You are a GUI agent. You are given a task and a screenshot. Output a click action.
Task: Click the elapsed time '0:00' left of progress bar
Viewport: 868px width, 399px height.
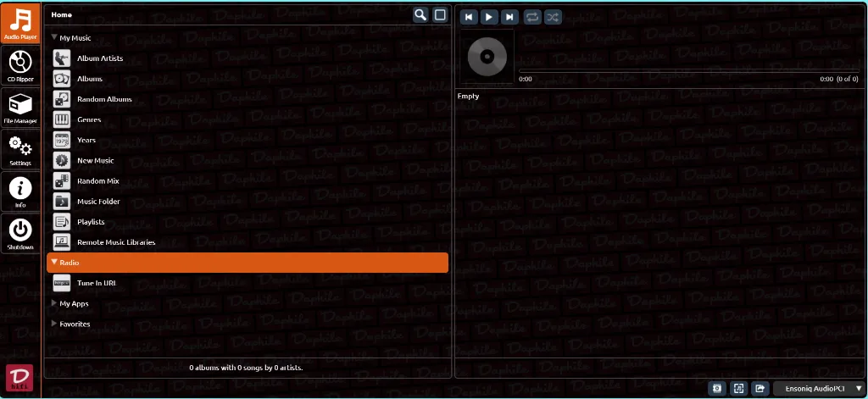click(x=526, y=79)
